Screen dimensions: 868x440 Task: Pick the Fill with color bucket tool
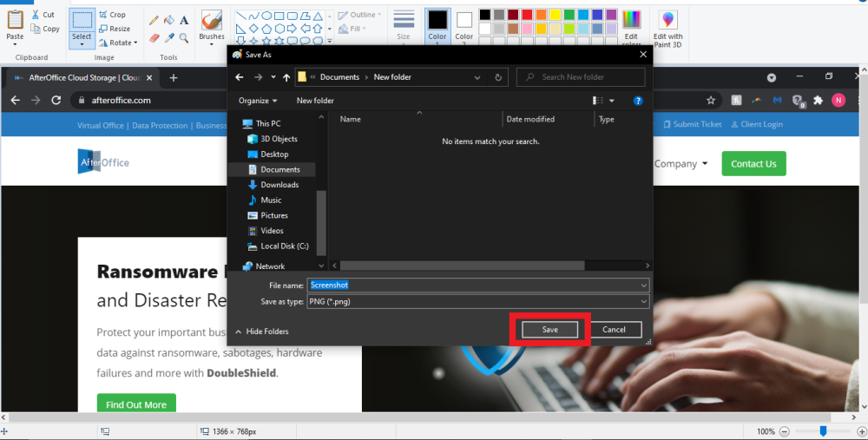pos(169,20)
